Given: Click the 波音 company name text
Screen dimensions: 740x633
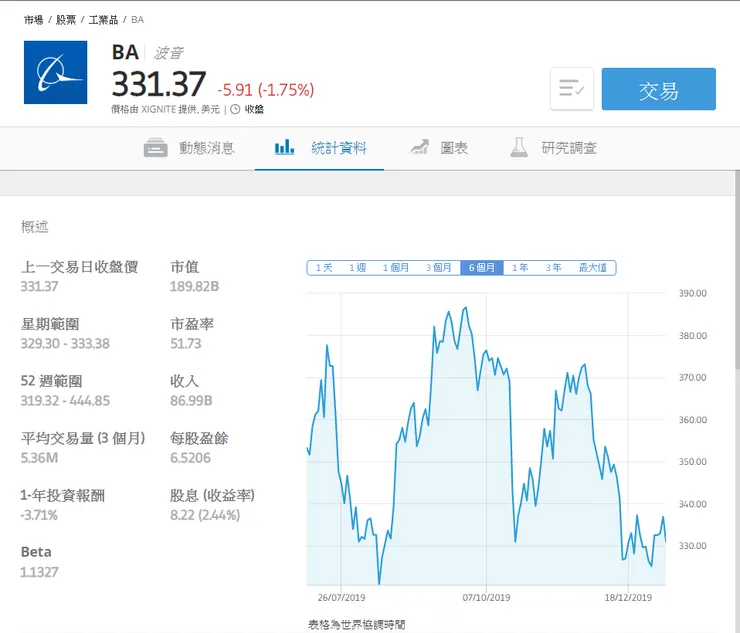Looking at the screenshot, I should [168, 53].
